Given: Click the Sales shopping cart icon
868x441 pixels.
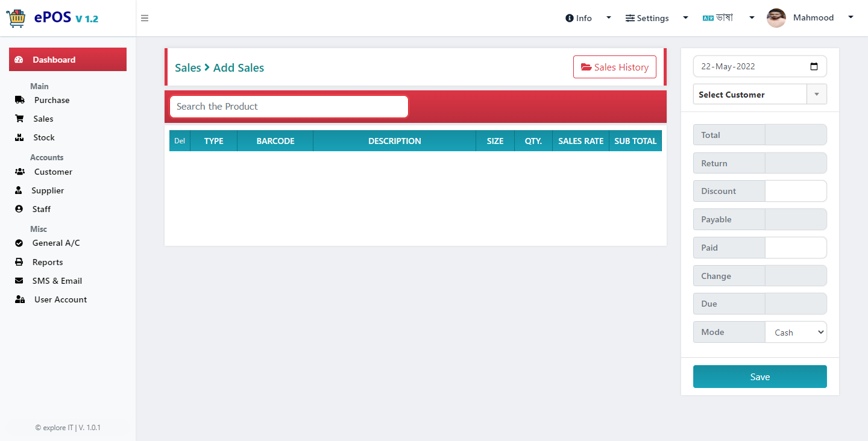Looking at the screenshot, I should pyautogui.click(x=19, y=119).
